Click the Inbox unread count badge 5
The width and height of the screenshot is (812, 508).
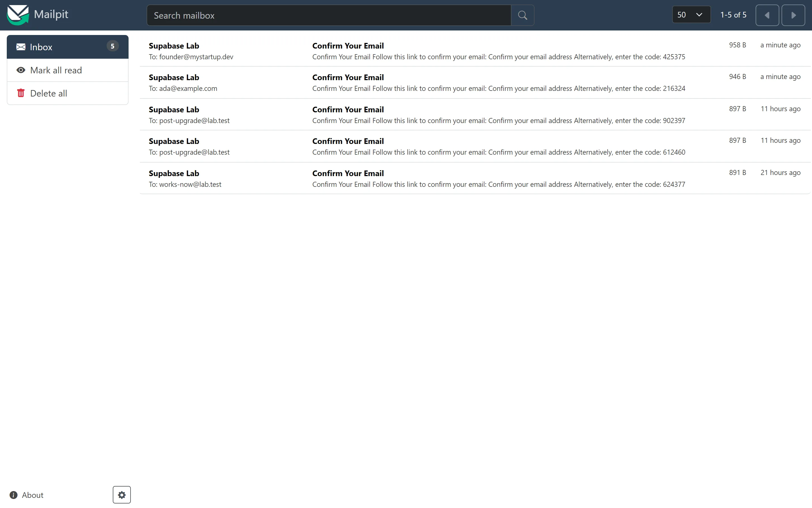(112, 46)
